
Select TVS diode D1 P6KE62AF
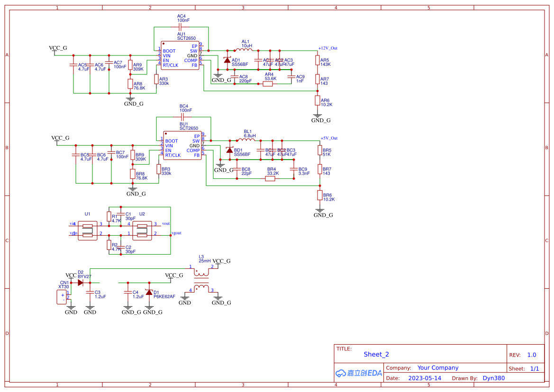[x=150, y=294]
